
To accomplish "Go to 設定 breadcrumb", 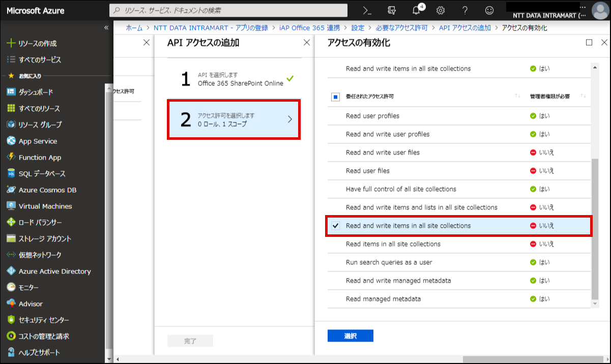I will pos(358,28).
